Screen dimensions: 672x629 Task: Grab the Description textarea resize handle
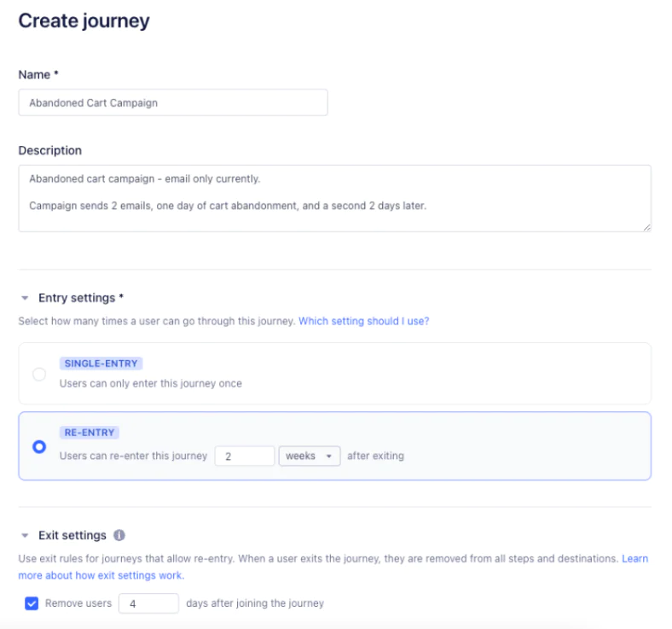point(646,227)
